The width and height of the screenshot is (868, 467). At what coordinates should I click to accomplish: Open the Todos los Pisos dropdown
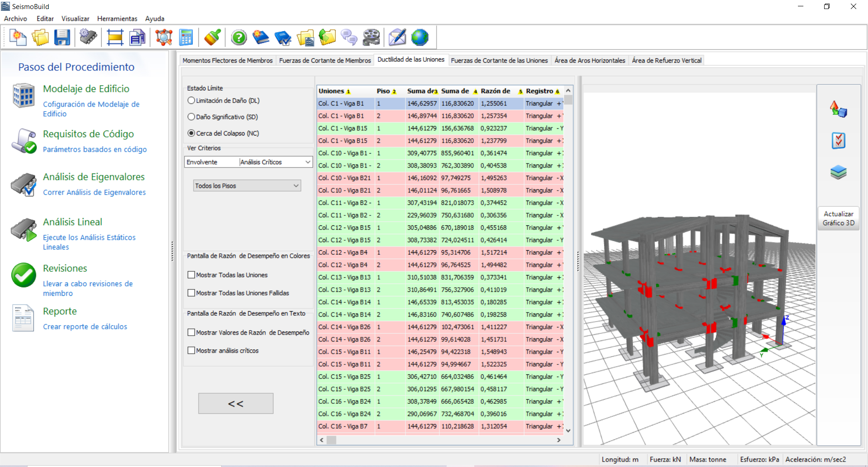click(247, 186)
